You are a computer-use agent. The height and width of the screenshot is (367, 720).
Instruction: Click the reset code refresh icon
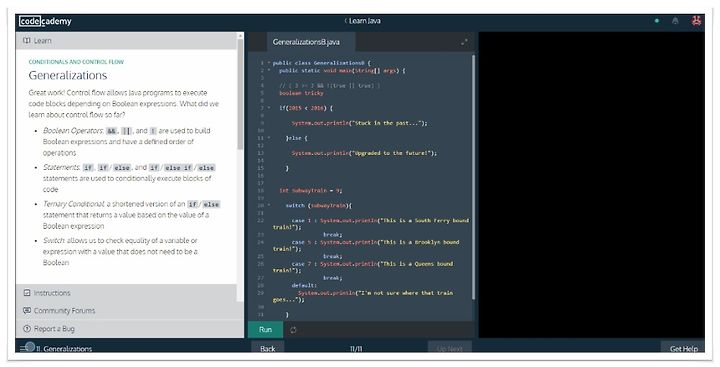[x=293, y=330]
